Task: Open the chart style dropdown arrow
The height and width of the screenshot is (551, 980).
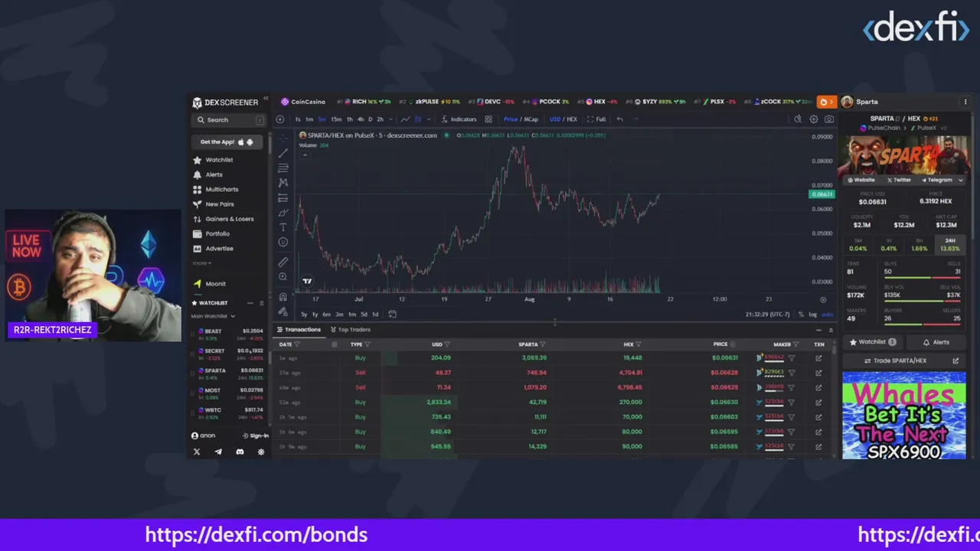Action: 429,119
